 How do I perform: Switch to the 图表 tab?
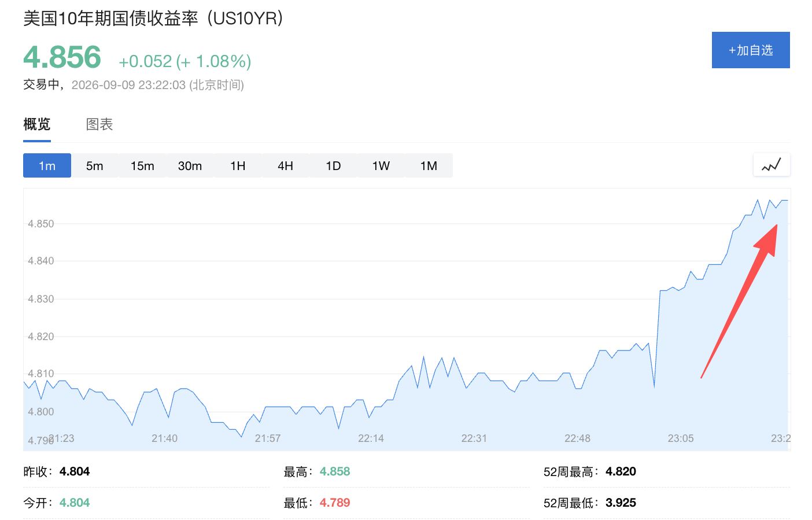pos(99,124)
